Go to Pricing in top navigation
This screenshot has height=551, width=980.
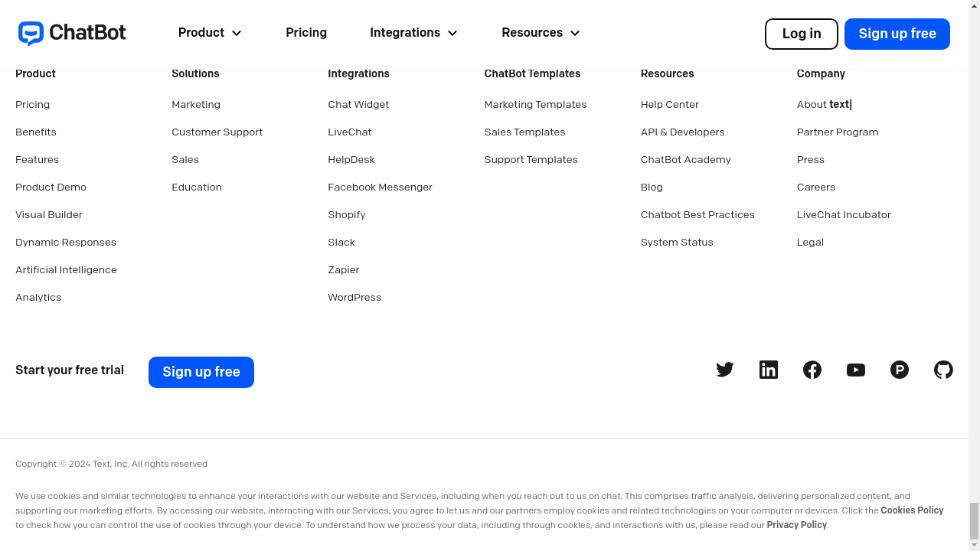click(306, 33)
